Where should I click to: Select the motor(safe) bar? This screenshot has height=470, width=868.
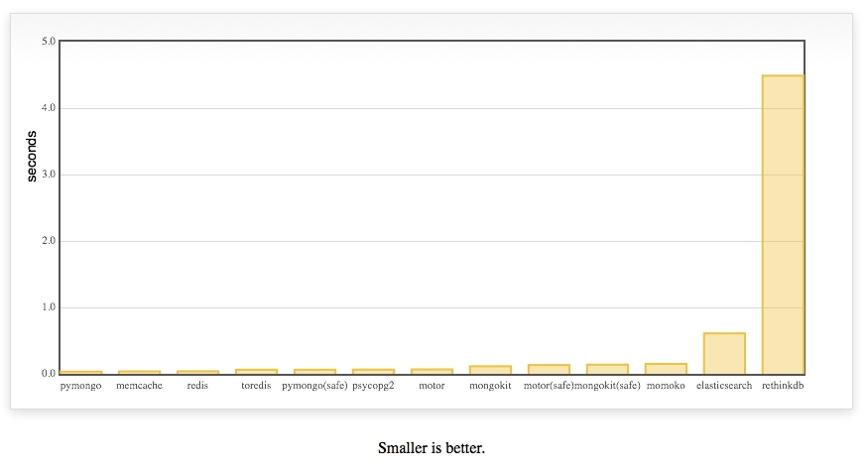549,369
